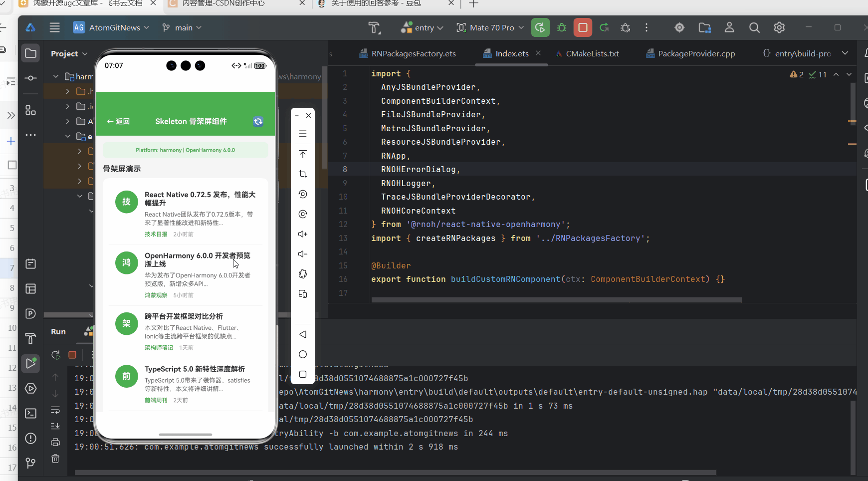Stop the running app with red square
This screenshot has height=481, width=868.
point(583,27)
